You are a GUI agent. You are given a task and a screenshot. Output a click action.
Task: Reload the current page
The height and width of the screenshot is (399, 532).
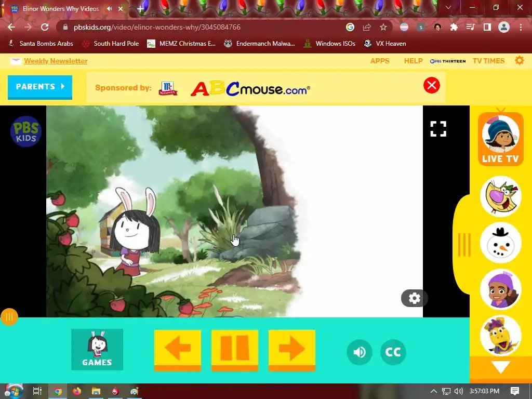pos(45,27)
